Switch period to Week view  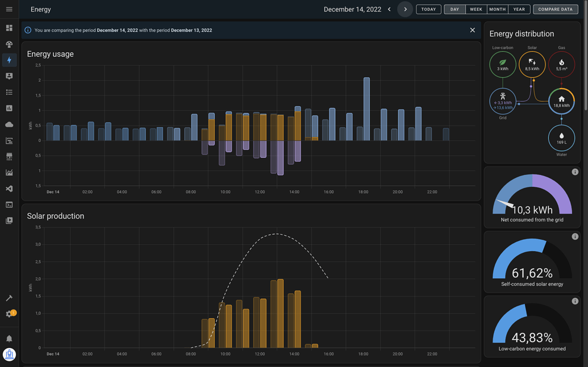(476, 10)
